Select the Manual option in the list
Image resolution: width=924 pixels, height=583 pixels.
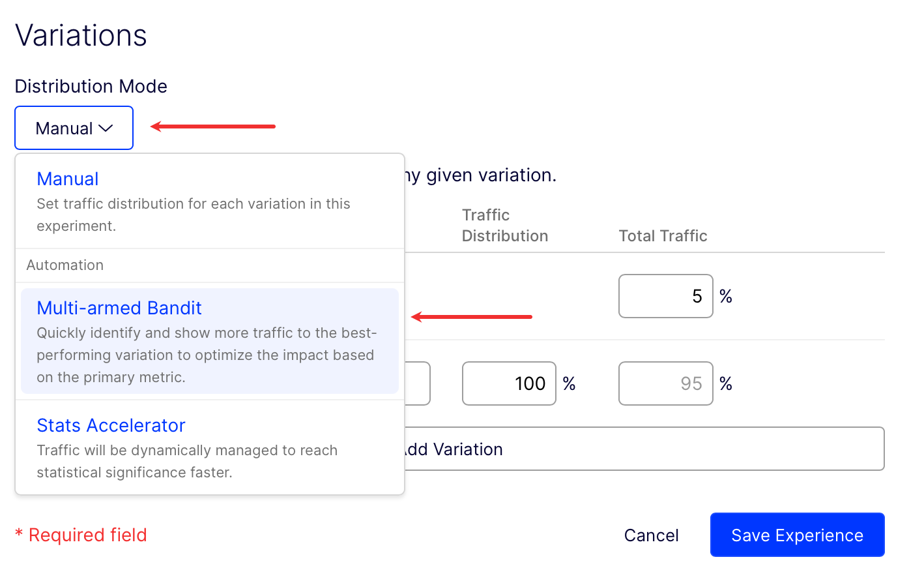[68, 179]
